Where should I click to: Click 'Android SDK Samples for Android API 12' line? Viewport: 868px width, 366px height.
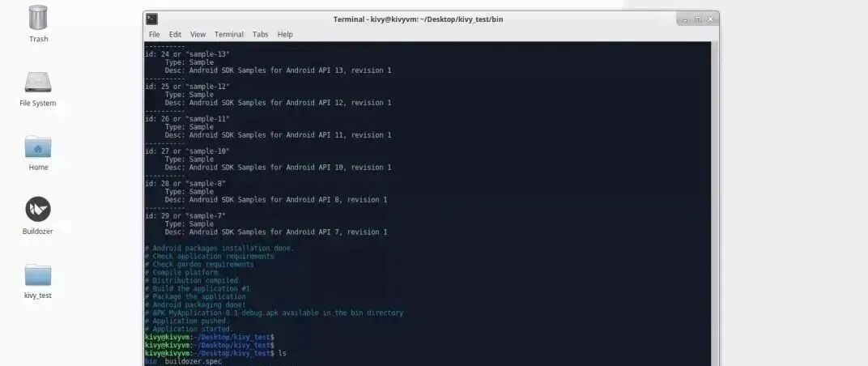[x=278, y=103]
